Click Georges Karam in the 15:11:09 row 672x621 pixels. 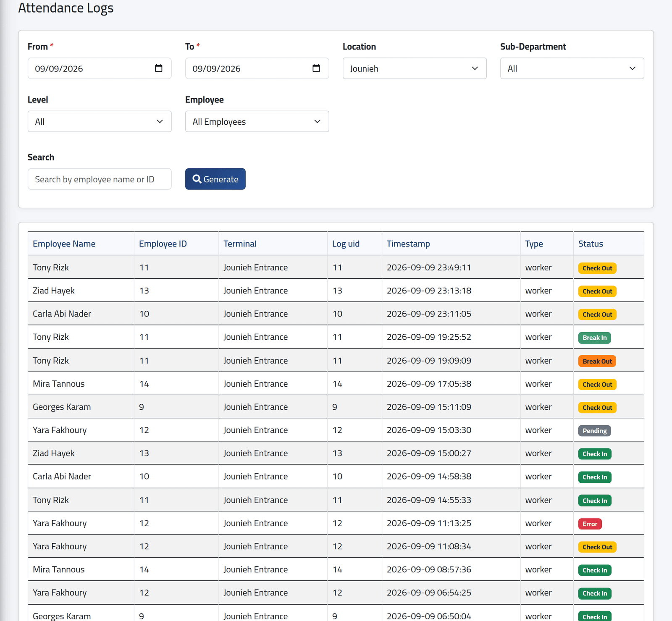click(62, 407)
